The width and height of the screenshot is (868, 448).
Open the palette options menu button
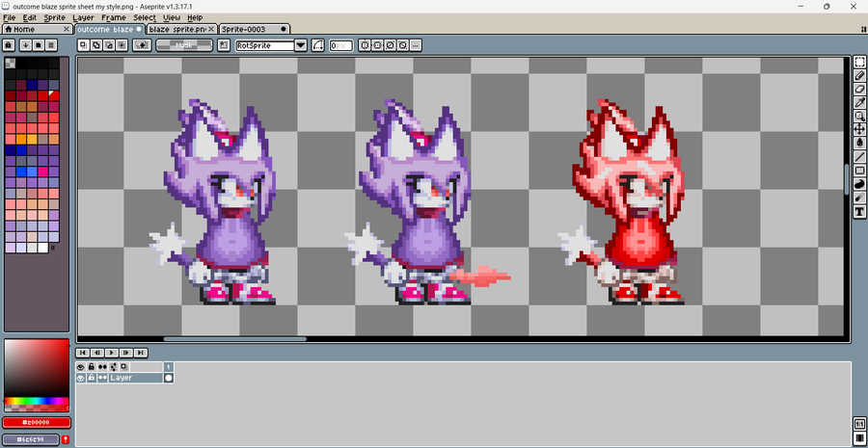tap(51, 45)
